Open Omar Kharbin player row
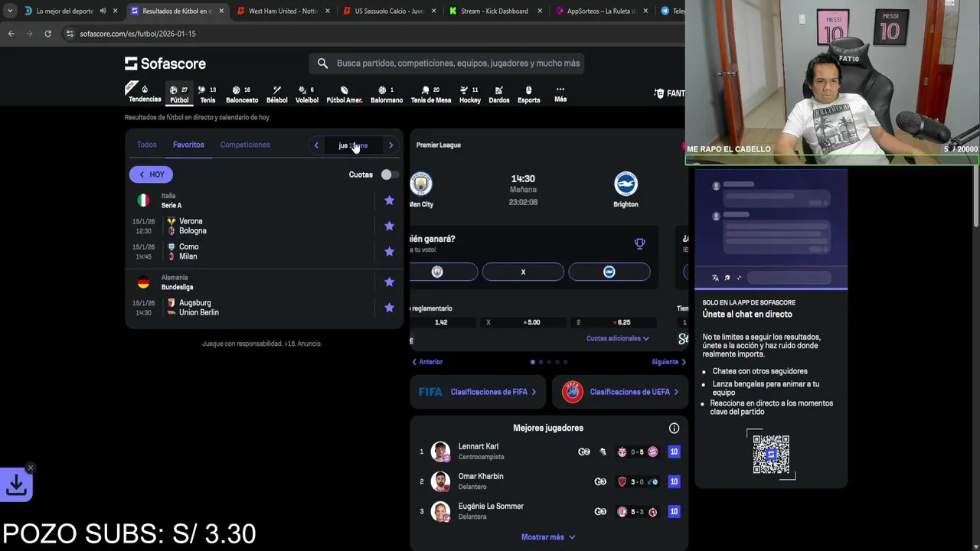Screen dimensions: 980x551 click(548, 481)
